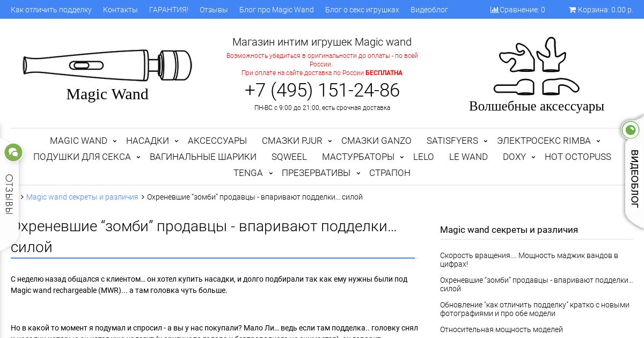Open the LELO category
Image resolution: width=644 pixels, height=338 pixels.
pos(423,157)
